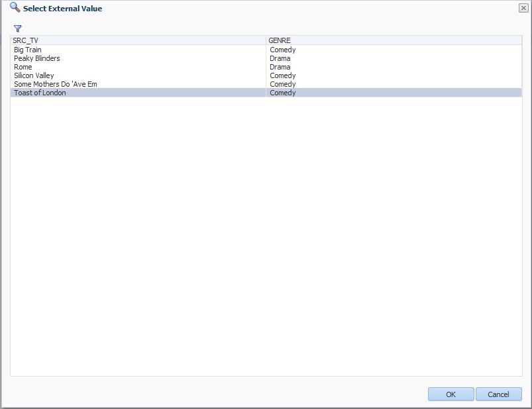Select Some Mothers Do 'Ave Em
This screenshot has width=532, height=409.
(x=56, y=84)
